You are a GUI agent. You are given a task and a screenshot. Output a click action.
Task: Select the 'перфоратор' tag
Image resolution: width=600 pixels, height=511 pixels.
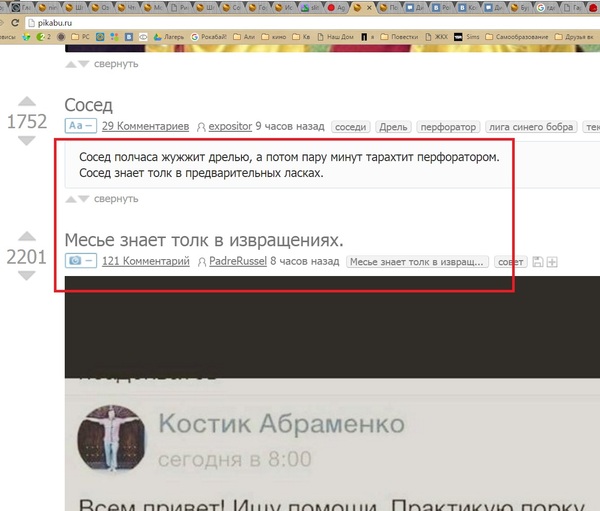(448, 127)
